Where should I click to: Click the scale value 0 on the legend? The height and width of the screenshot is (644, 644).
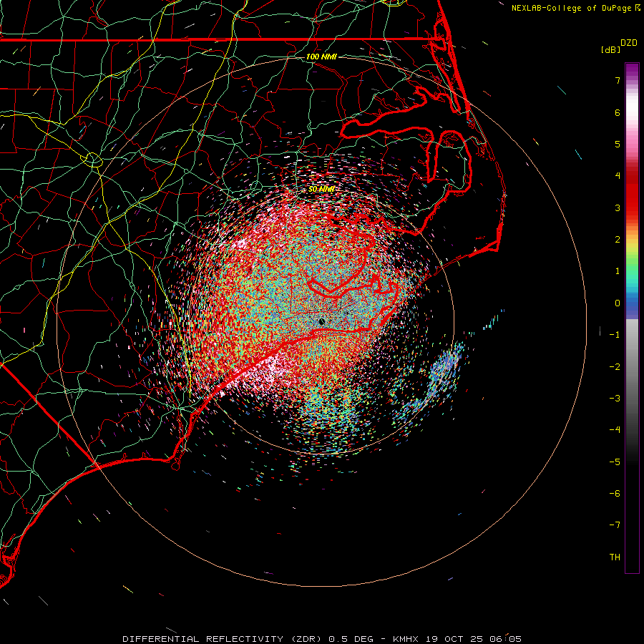pos(618,303)
